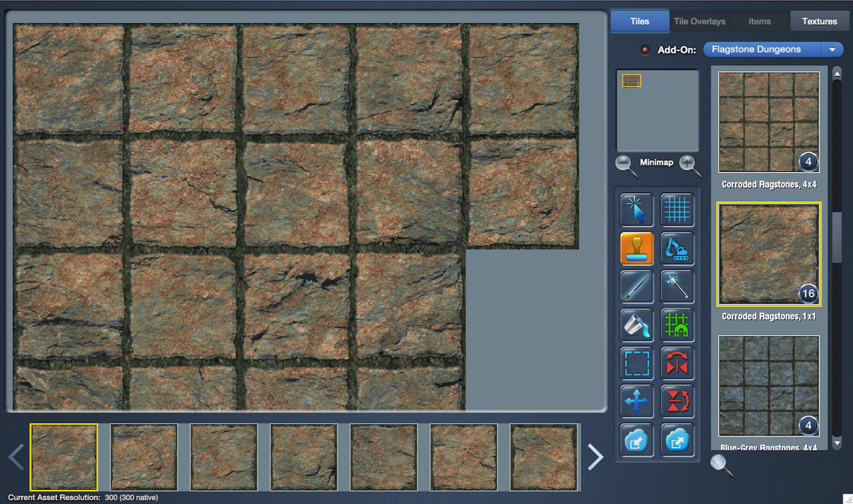Choose the paintbrush tool
This screenshot has width=853, height=504.
pos(636,287)
